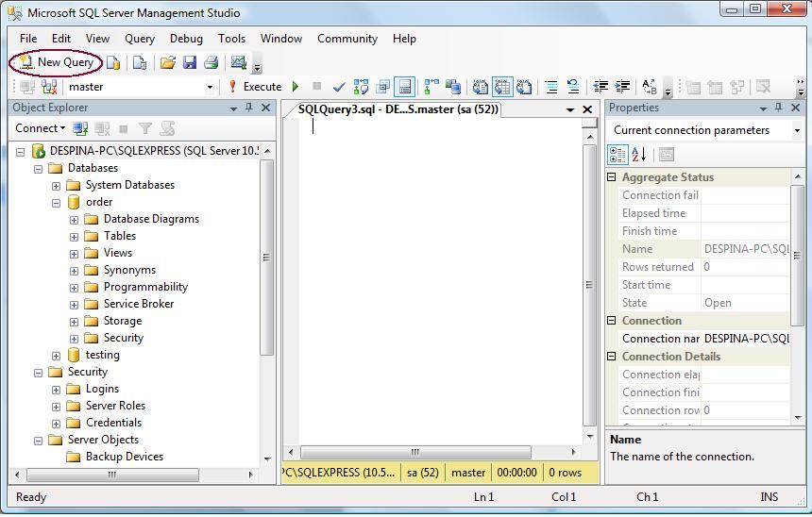Collapse the Connection Details section
Screen dimensions: 812x517
(x=611, y=356)
